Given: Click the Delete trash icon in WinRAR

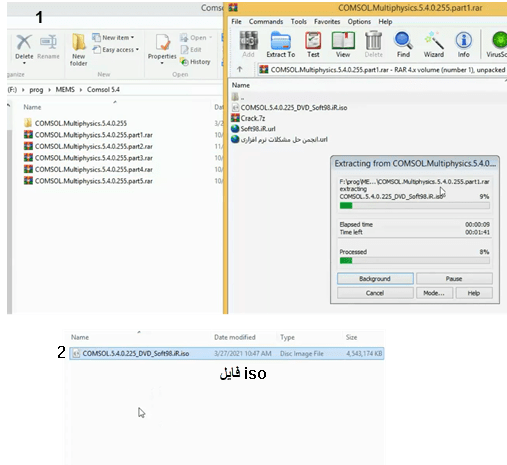Looking at the screenshot, I should (x=373, y=44).
